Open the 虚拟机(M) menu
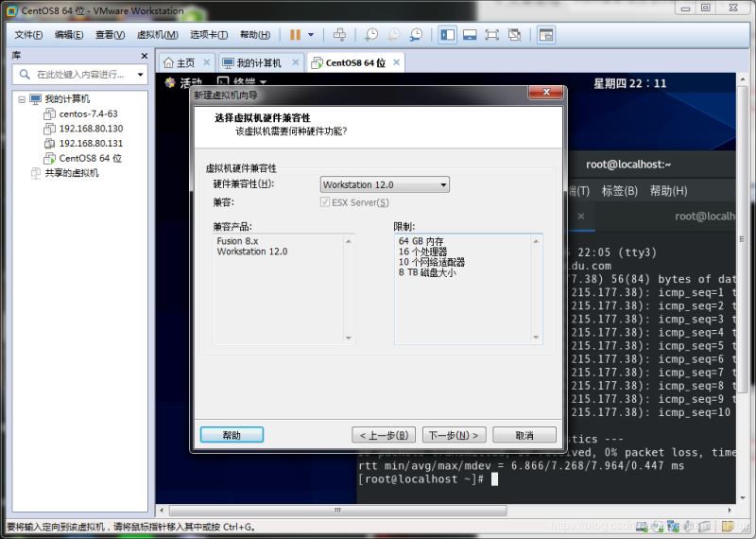The width and height of the screenshot is (756, 539). click(x=157, y=35)
